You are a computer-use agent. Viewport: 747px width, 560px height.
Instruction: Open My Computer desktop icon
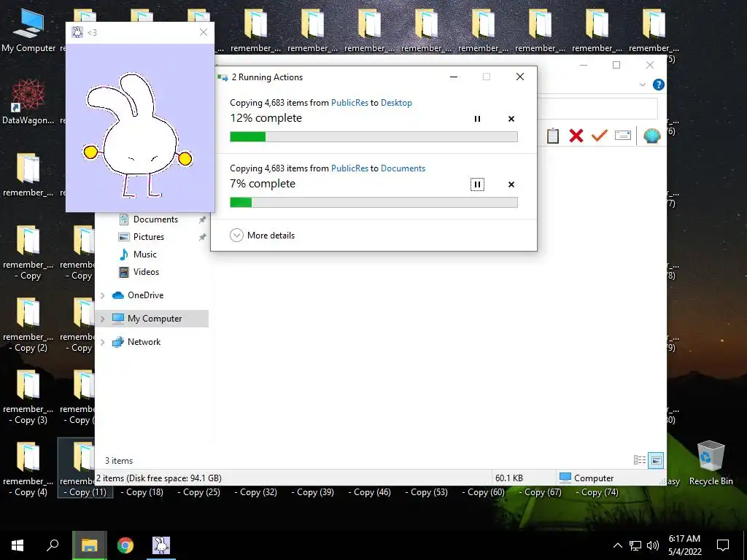point(28,30)
